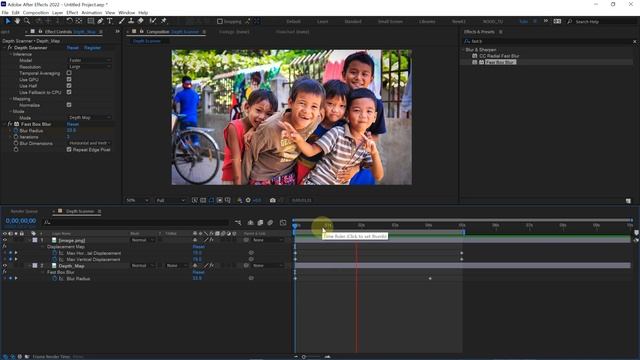Toggle the Use Half checkbox
Screen dimensions: 640x360
69,86
